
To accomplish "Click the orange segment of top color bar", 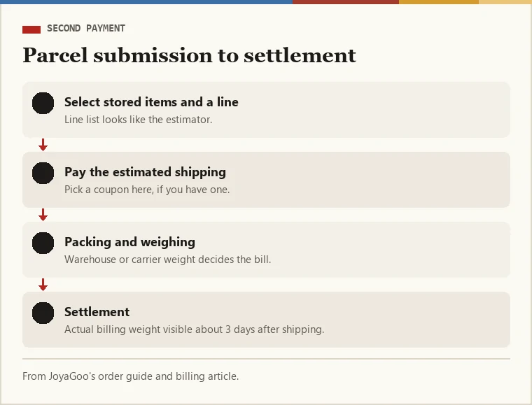I will point(439,2).
